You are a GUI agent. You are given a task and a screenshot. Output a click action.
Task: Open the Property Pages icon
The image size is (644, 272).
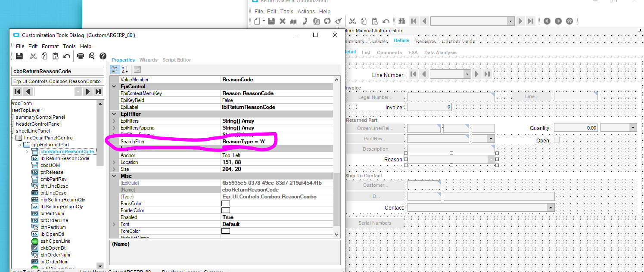137,70
